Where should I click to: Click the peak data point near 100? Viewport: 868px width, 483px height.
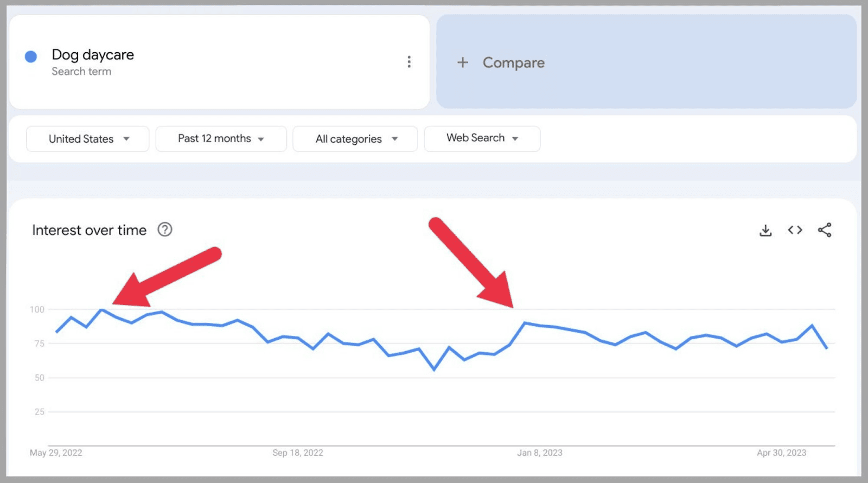tap(102, 310)
